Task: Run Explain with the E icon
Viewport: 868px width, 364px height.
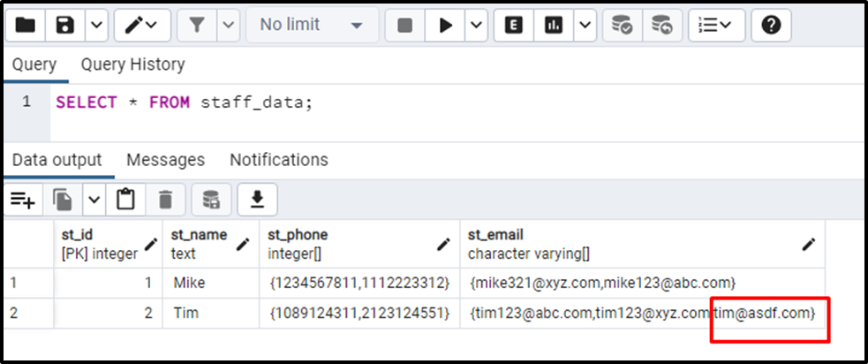Action: [x=514, y=26]
